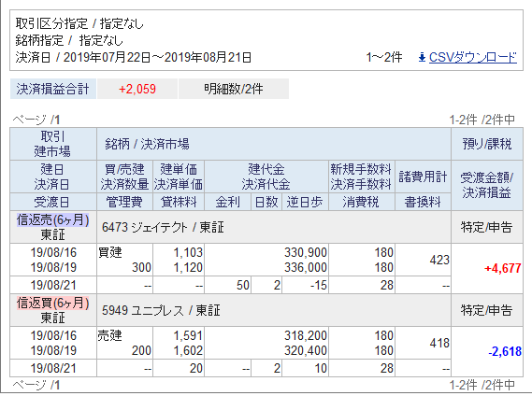Click the +2,059 total profit value

(137, 89)
